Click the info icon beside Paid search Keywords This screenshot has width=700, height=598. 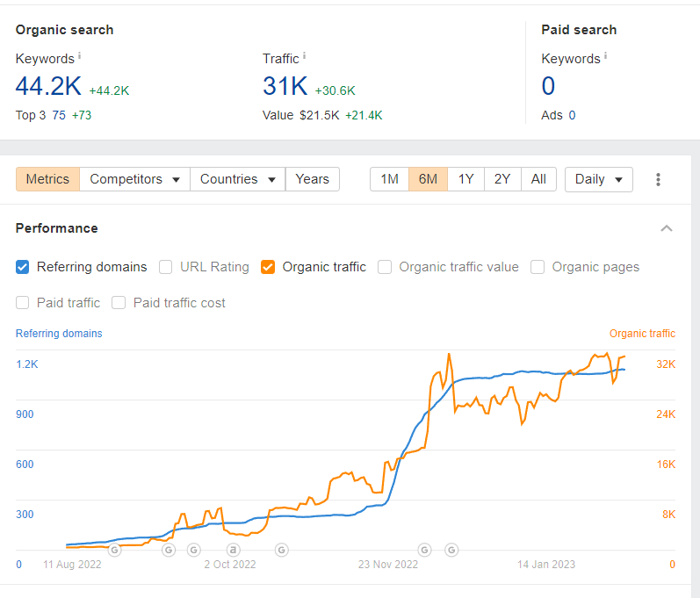click(605, 55)
